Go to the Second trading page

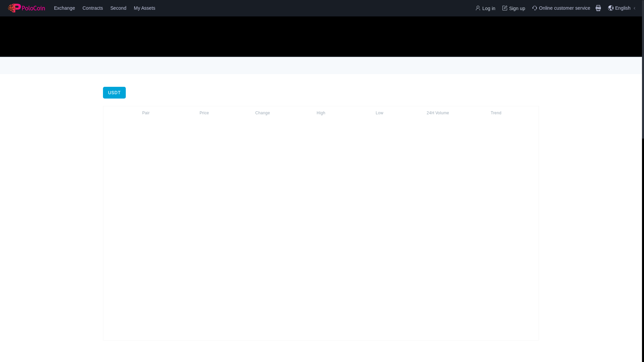(118, 8)
